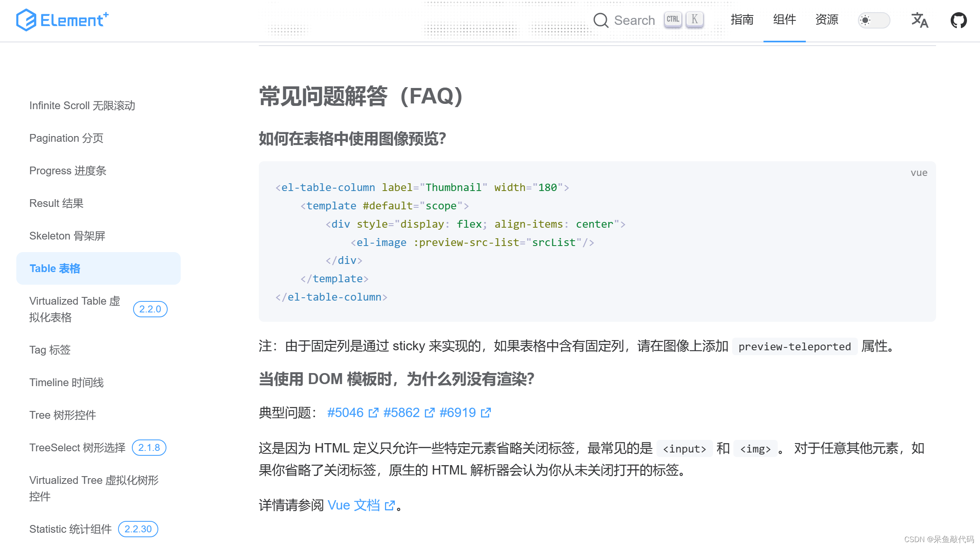
Task: Open issue link #5046
Action: pos(345,413)
